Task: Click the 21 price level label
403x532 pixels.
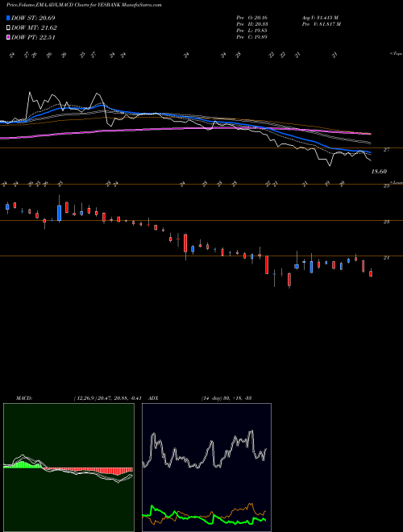Action: [x=386, y=258]
